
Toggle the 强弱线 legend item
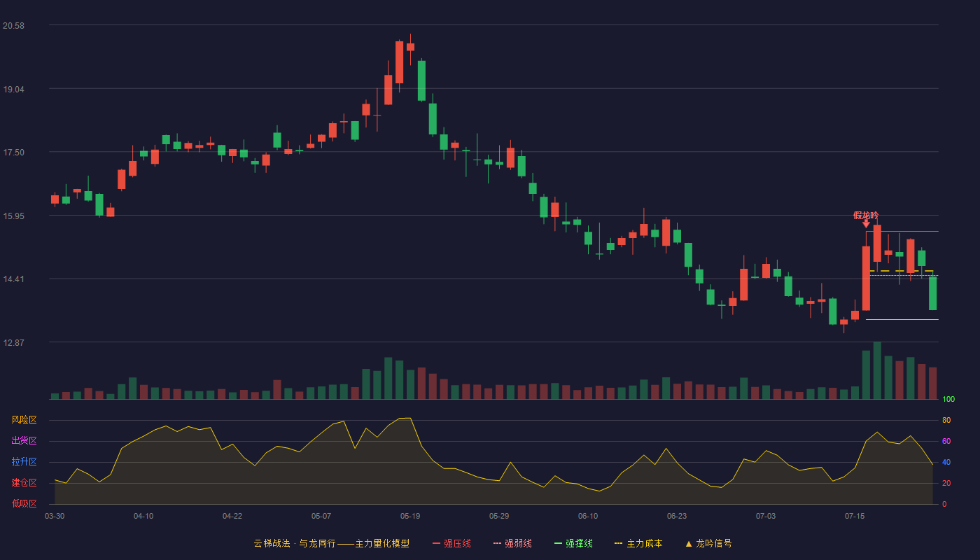pyautogui.click(x=512, y=543)
